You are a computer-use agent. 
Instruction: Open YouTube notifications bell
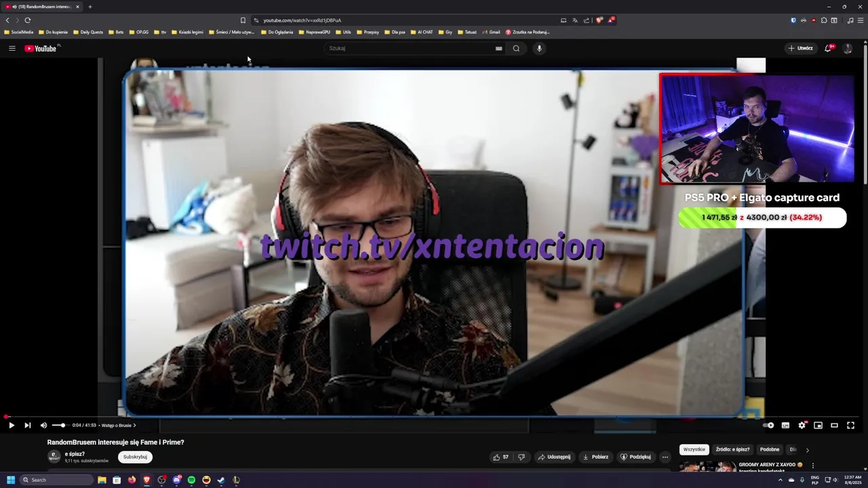pyautogui.click(x=828, y=48)
